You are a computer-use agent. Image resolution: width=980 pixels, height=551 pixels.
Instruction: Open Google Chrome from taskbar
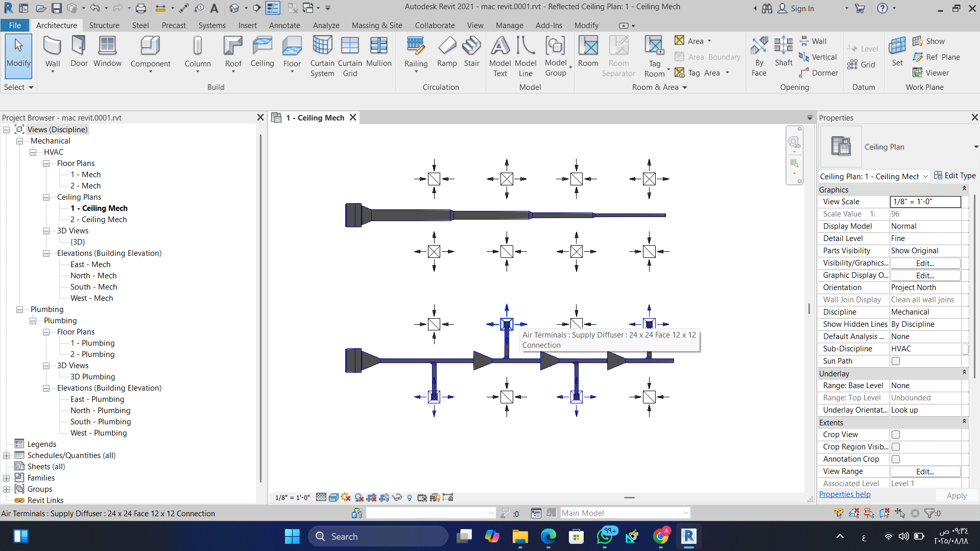click(660, 537)
